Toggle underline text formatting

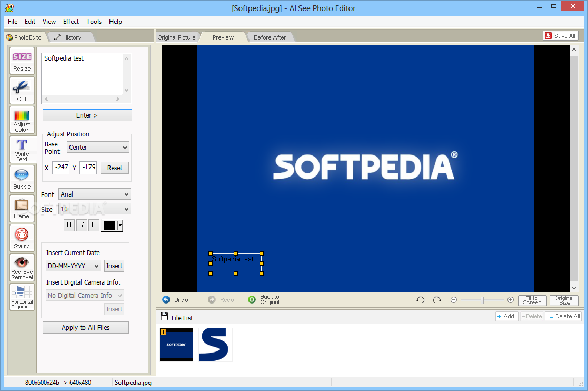point(94,225)
